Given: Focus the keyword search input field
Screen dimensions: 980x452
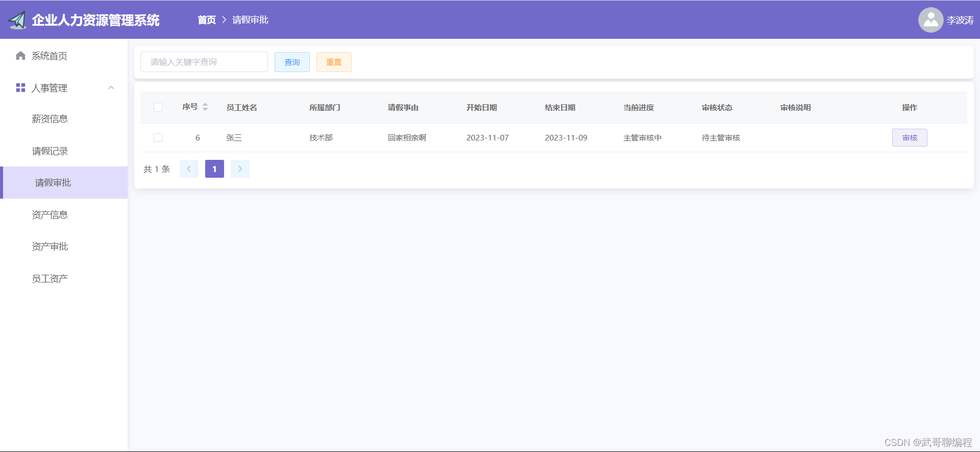Looking at the screenshot, I should tap(204, 62).
